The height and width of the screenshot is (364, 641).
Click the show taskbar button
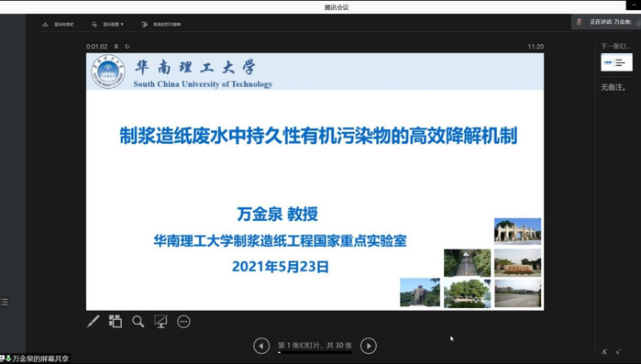tap(59, 25)
